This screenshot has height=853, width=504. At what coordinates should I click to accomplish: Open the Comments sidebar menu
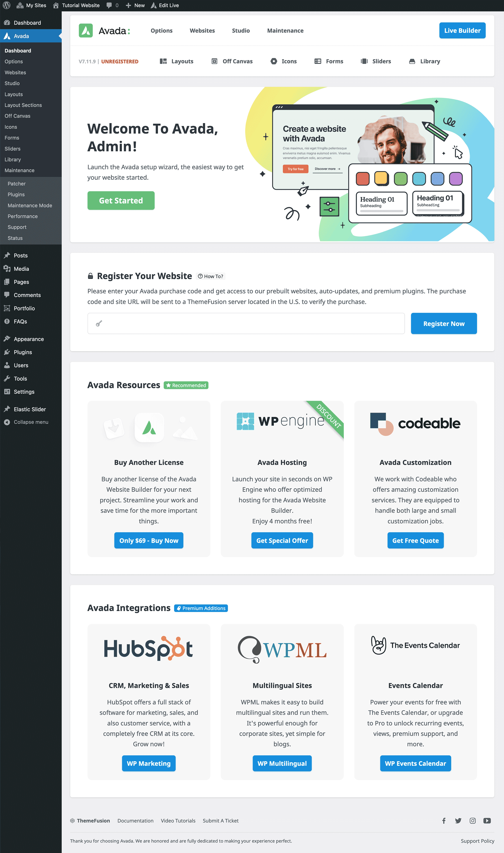coord(31,295)
